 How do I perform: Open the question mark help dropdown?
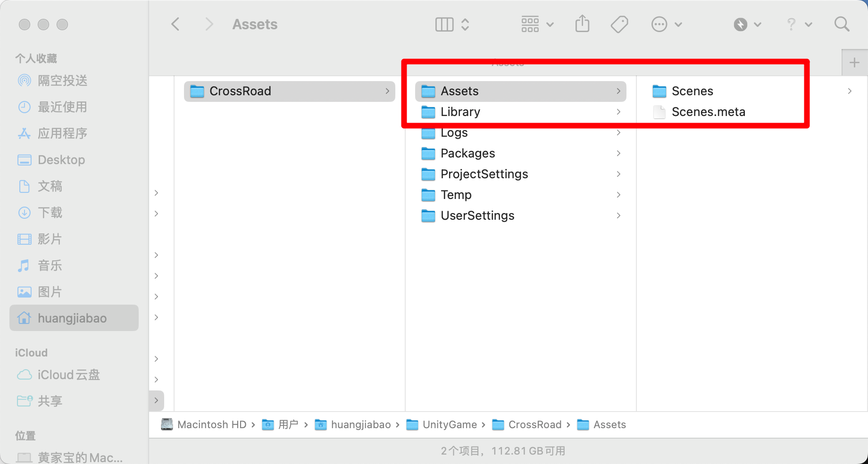coord(799,24)
